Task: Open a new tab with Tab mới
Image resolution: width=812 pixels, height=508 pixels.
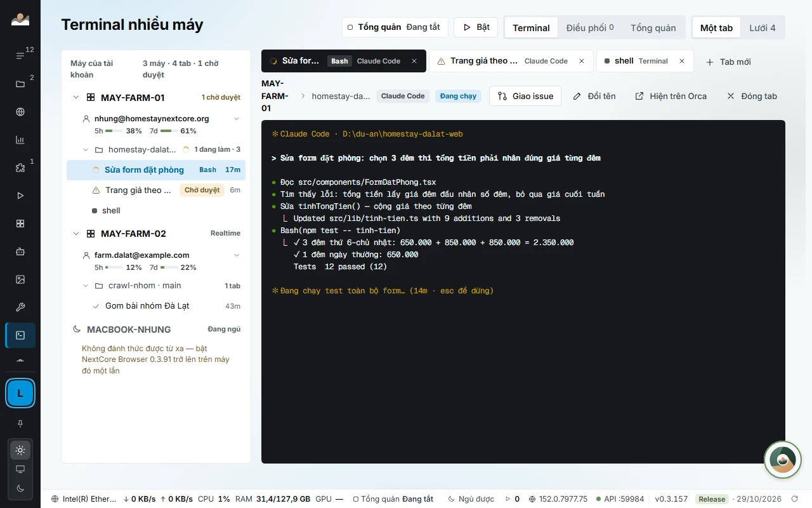Action: [728, 62]
